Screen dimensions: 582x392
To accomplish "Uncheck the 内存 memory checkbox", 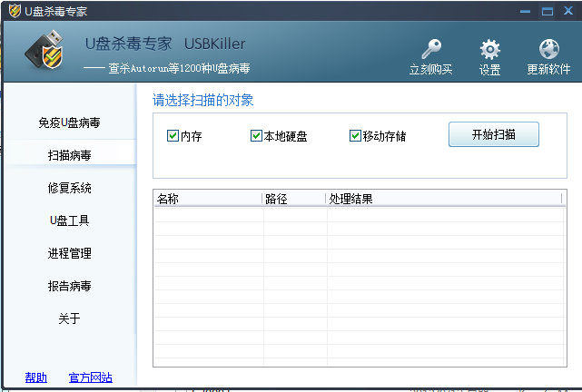I will 173,136.
